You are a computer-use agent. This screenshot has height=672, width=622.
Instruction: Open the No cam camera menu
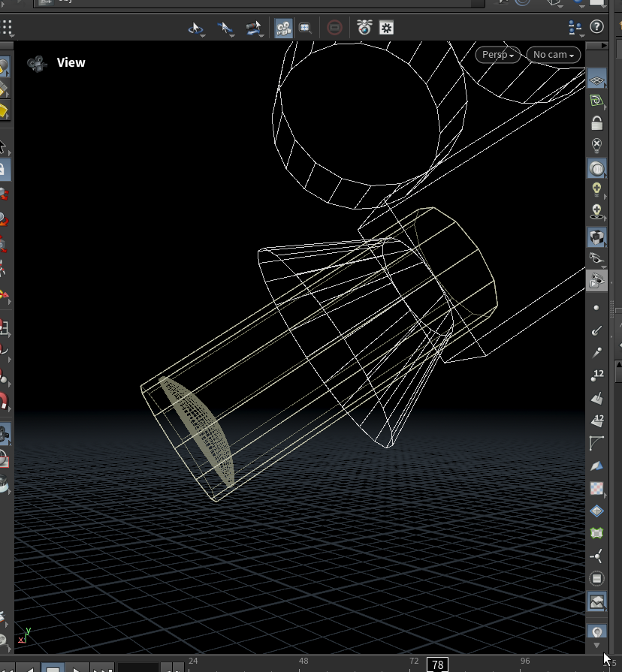tap(554, 55)
